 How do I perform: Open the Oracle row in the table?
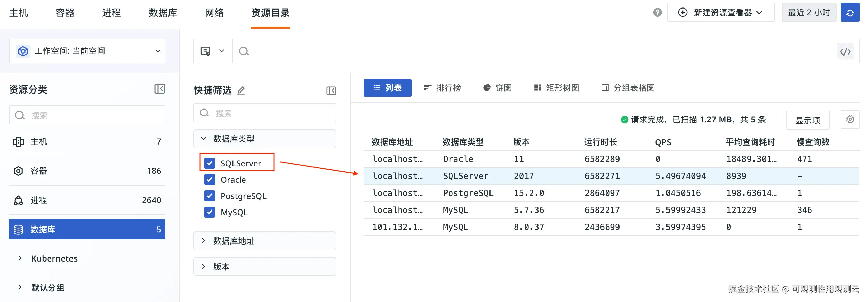pyautogui.click(x=611, y=159)
